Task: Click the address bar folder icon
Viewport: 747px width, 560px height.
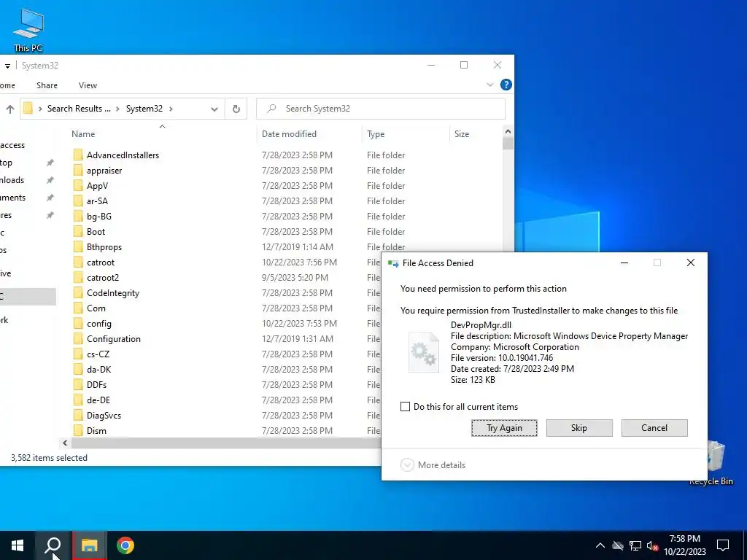Action: pos(28,109)
